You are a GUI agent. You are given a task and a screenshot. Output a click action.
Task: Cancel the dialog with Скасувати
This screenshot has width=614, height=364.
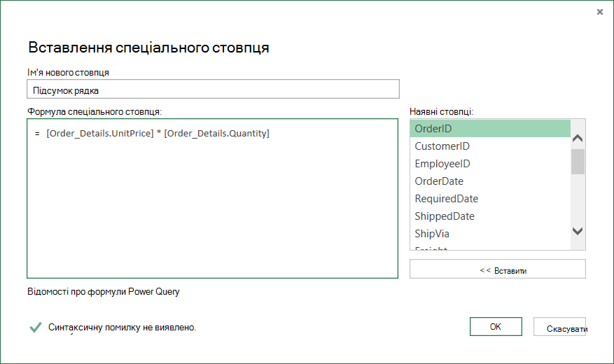tap(560, 327)
